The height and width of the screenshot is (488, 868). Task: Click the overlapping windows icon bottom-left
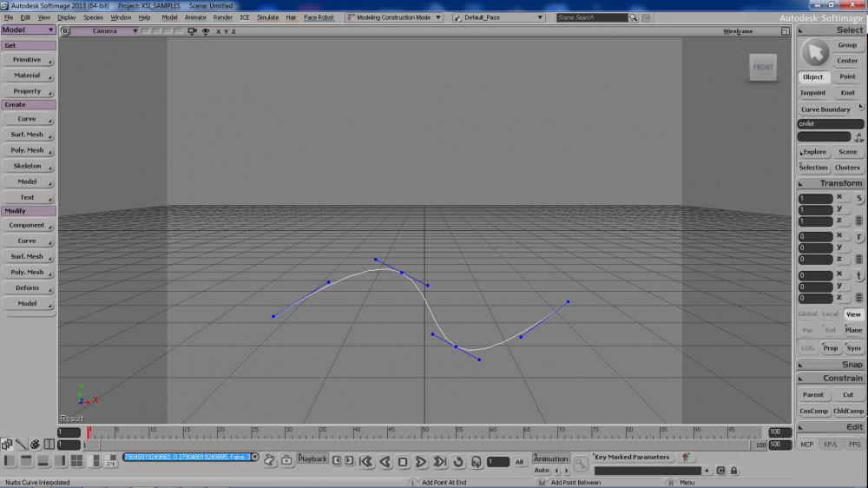click(7, 444)
